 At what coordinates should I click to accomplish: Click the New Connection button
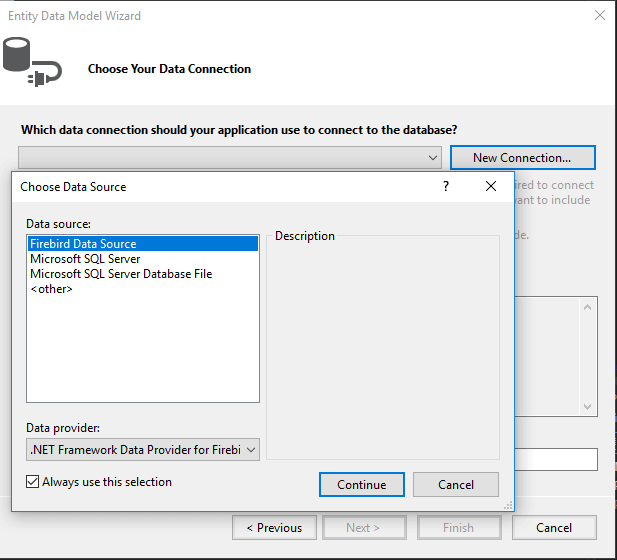click(x=523, y=158)
